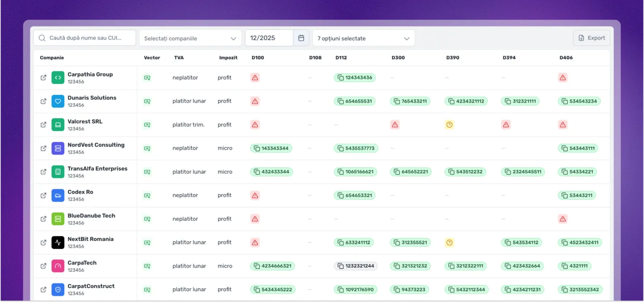644x302 pixels.
Task: Copy Codex Ro D406 number 53443211
Action: 577,195
